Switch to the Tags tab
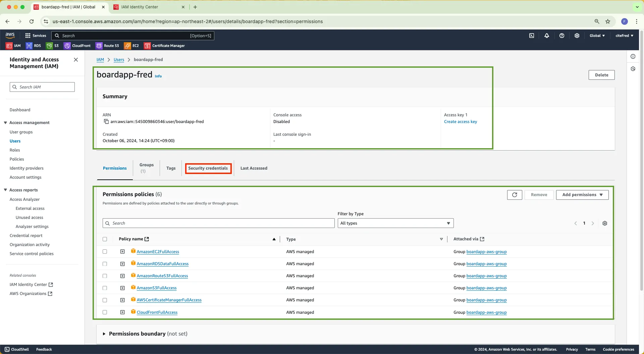The height and width of the screenshot is (354, 644). 171,168
